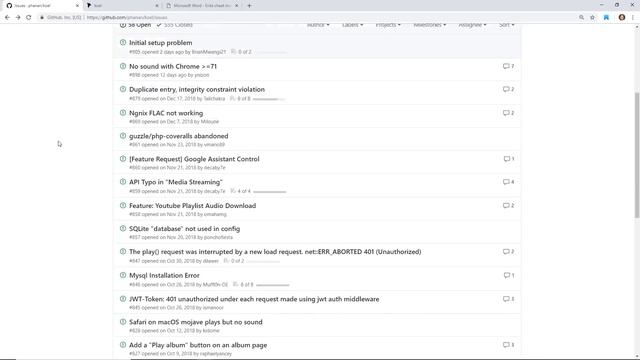Open Chrome three-dot menu
This screenshot has height=360, width=640.
click(633, 18)
